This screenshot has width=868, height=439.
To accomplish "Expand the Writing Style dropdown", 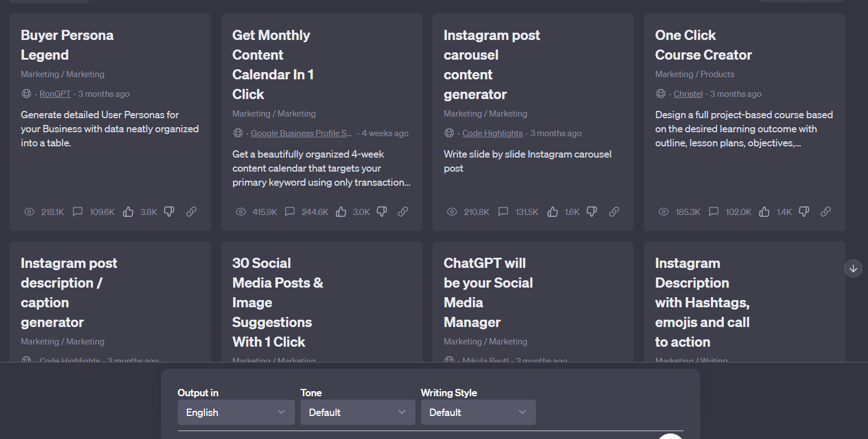I will click(x=478, y=412).
